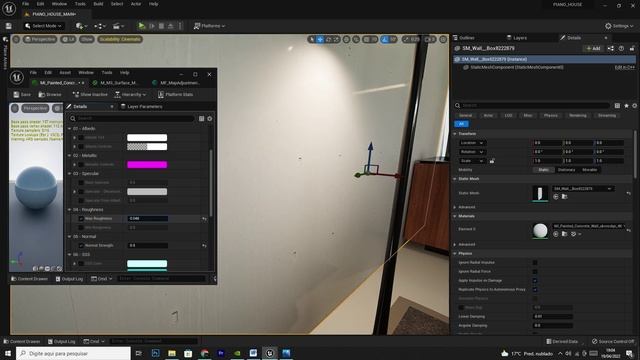Open Hierarchy dropdown in material editor
Image resolution: width=640 pixels, height=360 pixels.
130,94
